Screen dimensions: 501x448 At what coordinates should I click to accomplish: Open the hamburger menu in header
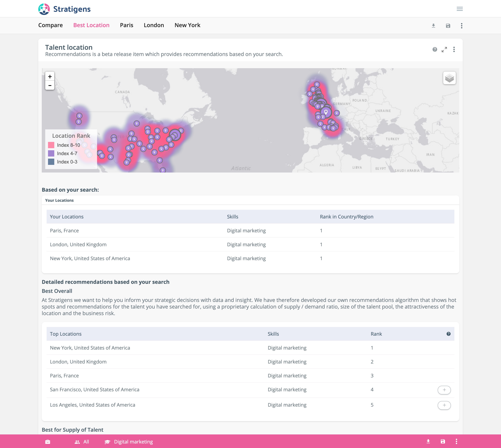pos(459,9)
